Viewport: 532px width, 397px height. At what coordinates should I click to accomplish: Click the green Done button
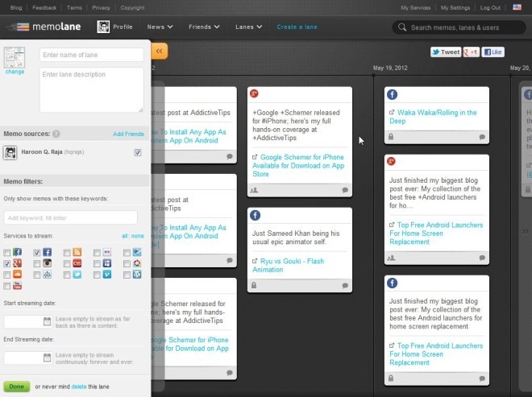tap(17, 387)
